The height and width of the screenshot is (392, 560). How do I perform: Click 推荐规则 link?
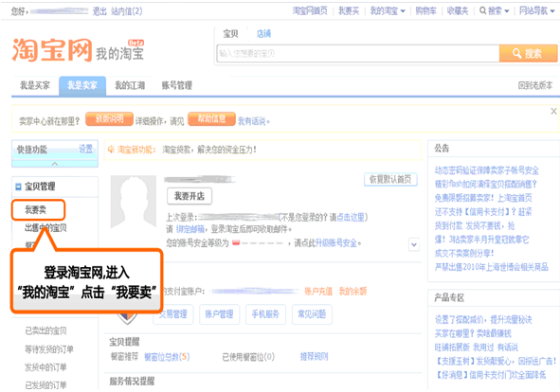pyautogui.click(x=314, y=357)
